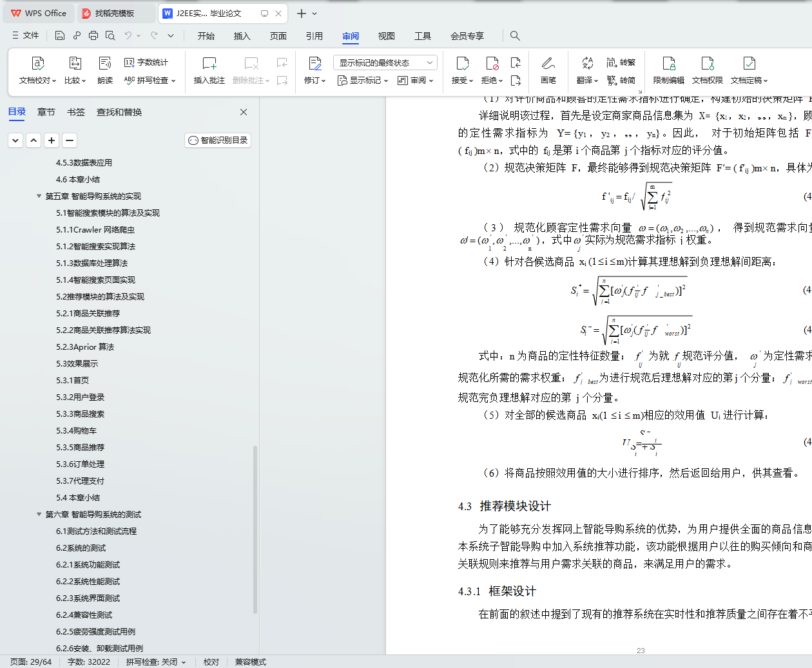Close the navigation pane

[244, 112]
